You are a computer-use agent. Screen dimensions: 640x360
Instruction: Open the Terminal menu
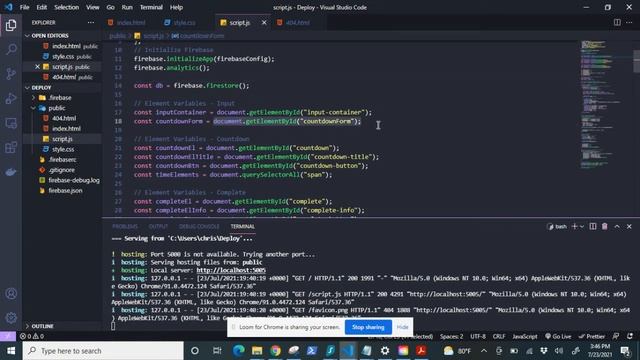click(x=151, y=7)
